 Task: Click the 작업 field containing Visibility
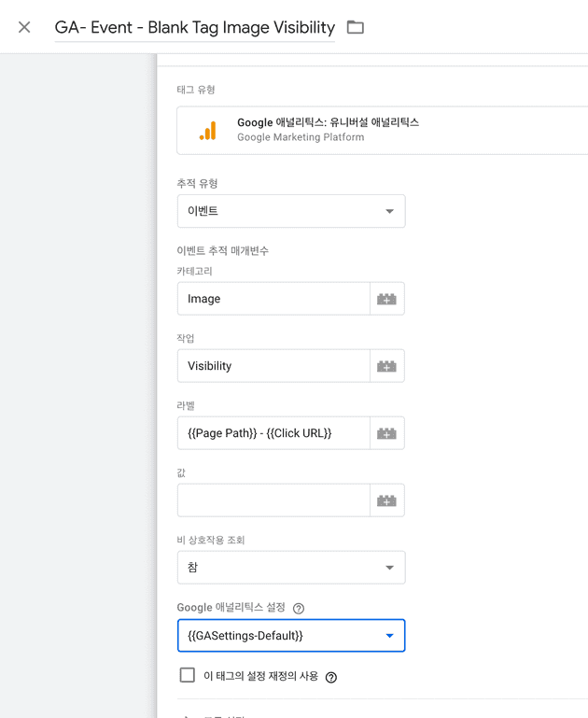click(x=273, y=366)
